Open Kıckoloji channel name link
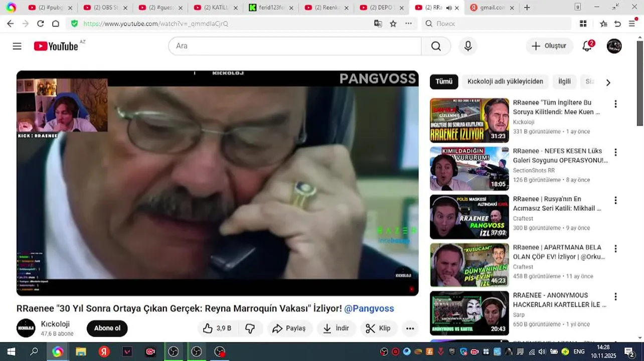This screenshot has height=361, width=644. (x=55, y=324)
